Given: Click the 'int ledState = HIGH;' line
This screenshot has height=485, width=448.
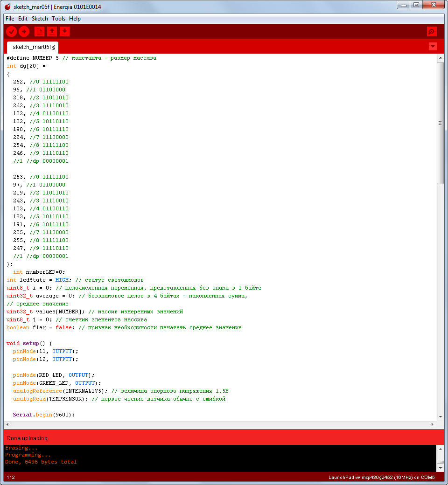Looking at the screenshot, I should pos(75,280).
